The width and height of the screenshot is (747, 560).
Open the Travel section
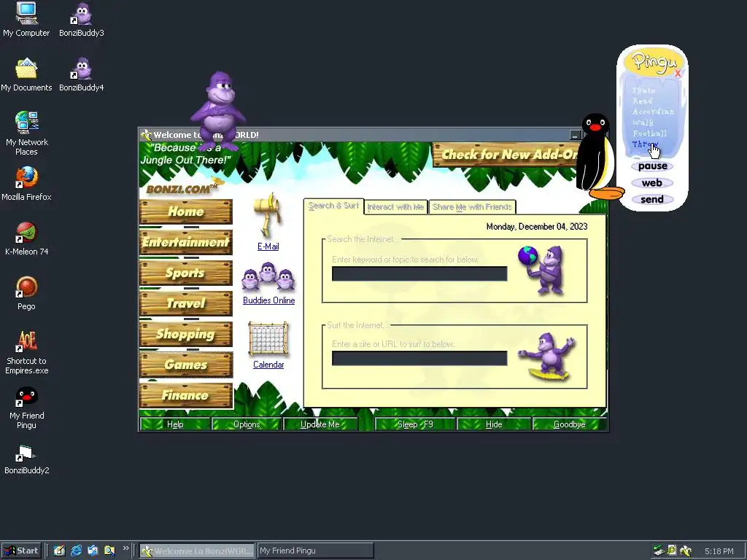tap(186, 303)
